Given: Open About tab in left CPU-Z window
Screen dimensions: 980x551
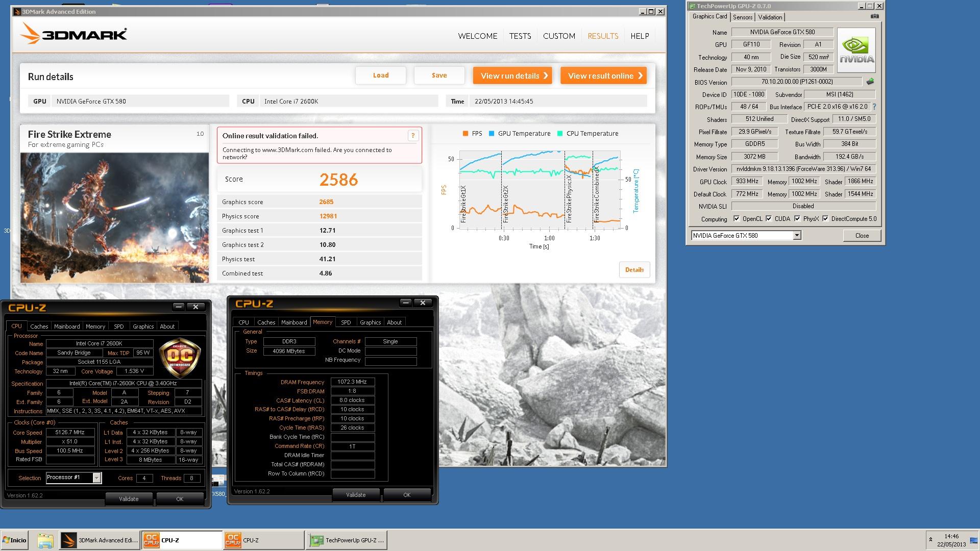Looking at the screenshot, I should tap(167, 326).
